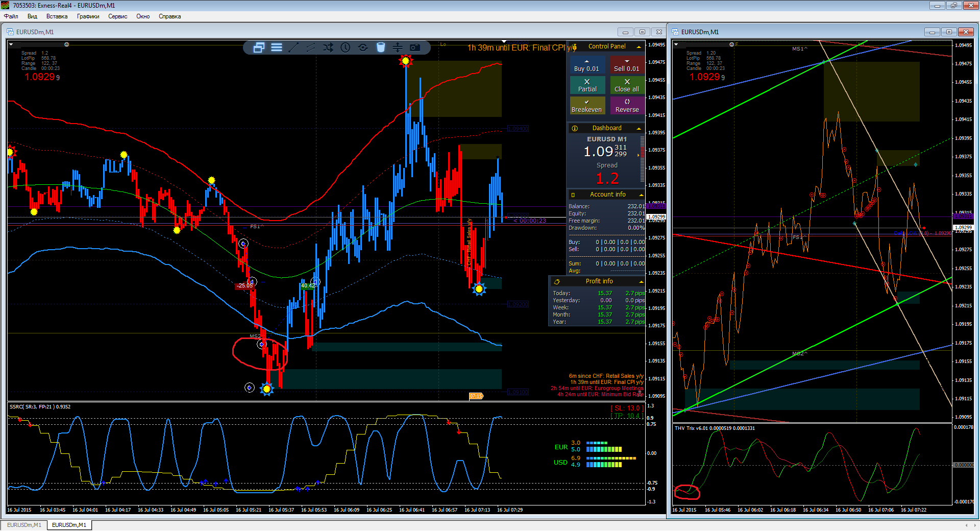Click the Spread 1.2 value in Dashboard
The height and width of the screenshot is (531, 980).
(607, 178)
